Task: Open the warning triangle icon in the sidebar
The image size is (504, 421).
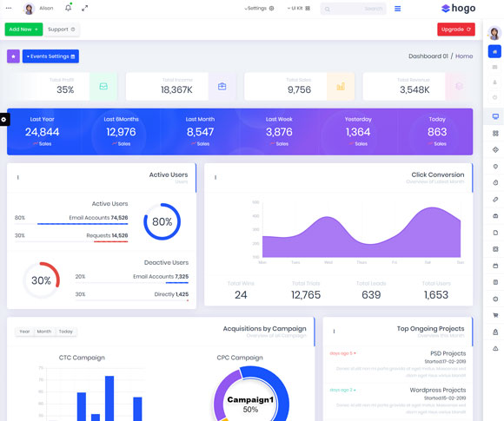Action: 495,348
